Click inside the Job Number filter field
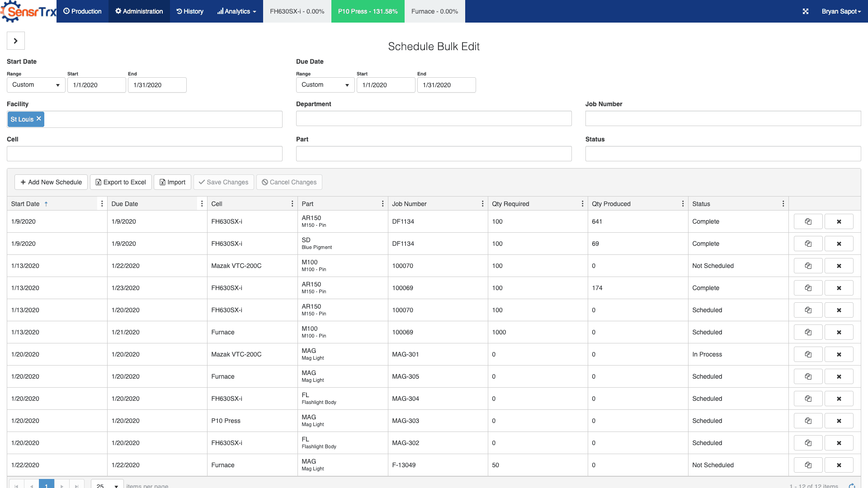 [723, 118]
